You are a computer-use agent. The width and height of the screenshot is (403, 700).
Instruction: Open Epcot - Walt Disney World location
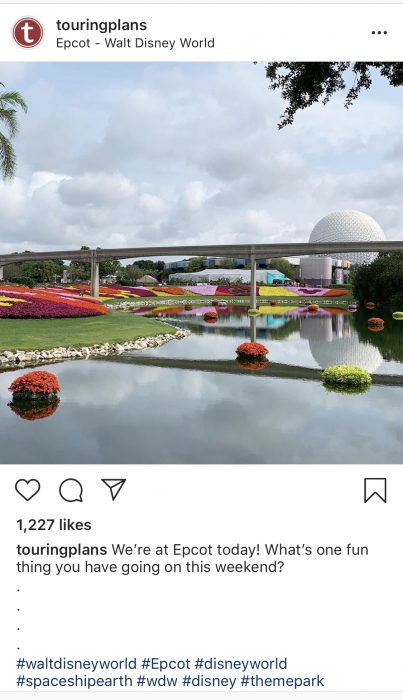[x=135, y=43]
